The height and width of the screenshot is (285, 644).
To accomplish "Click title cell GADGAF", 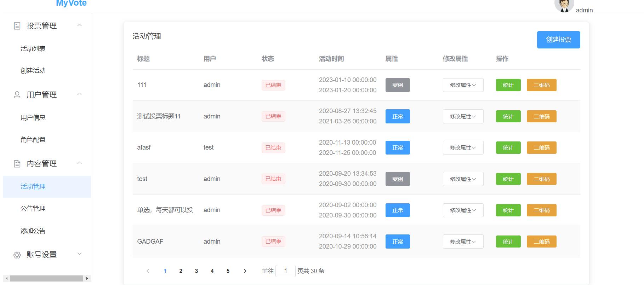I will (x=150, y=242).
